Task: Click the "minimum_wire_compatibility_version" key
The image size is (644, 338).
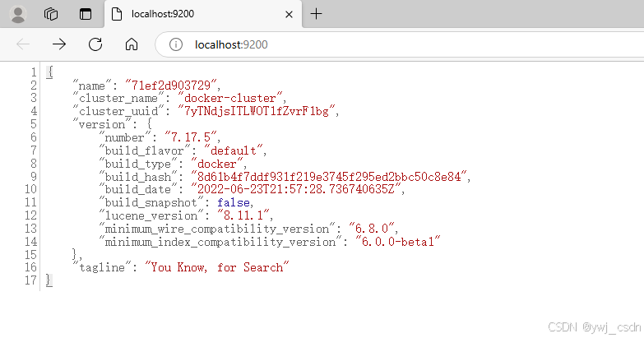Action: click(217, 229)
